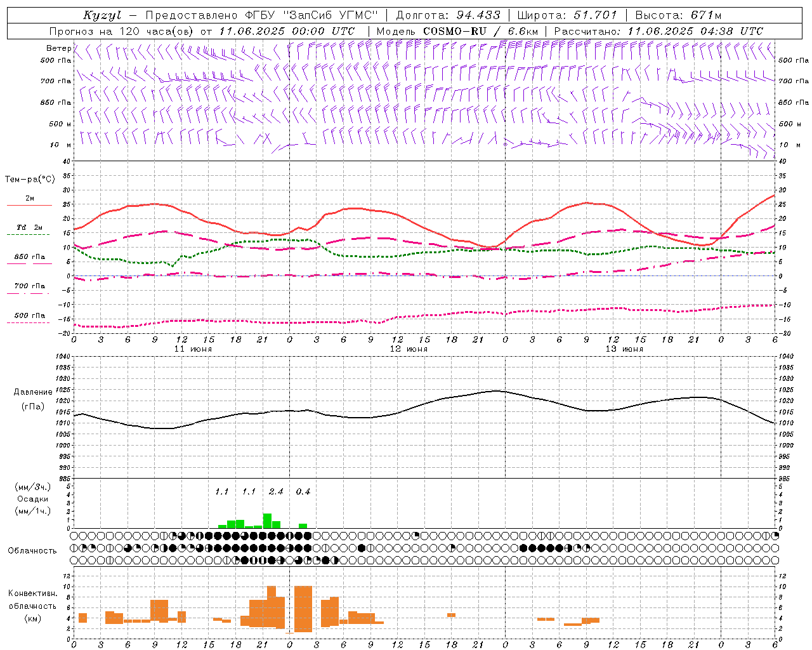Click the "1040" top value on left pressure axis
This screenshot has width=812, height=650.
pyautogui.click(x=63, y=357)
